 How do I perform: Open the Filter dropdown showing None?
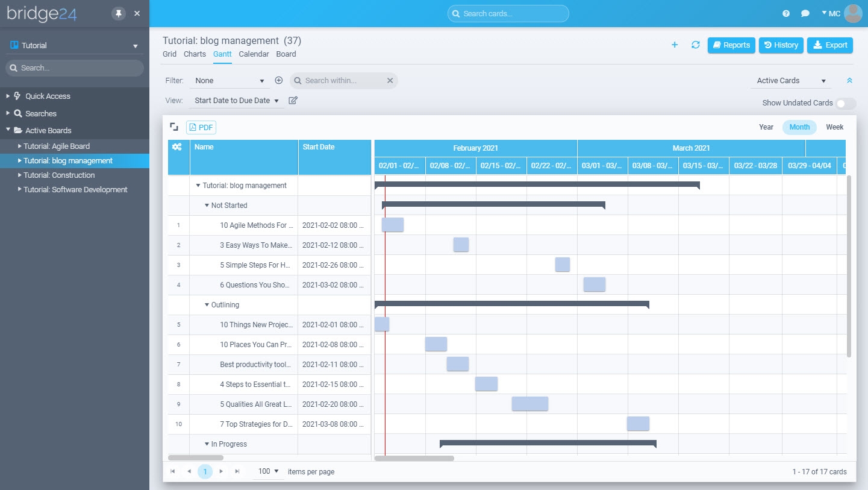tap(229, 80)
